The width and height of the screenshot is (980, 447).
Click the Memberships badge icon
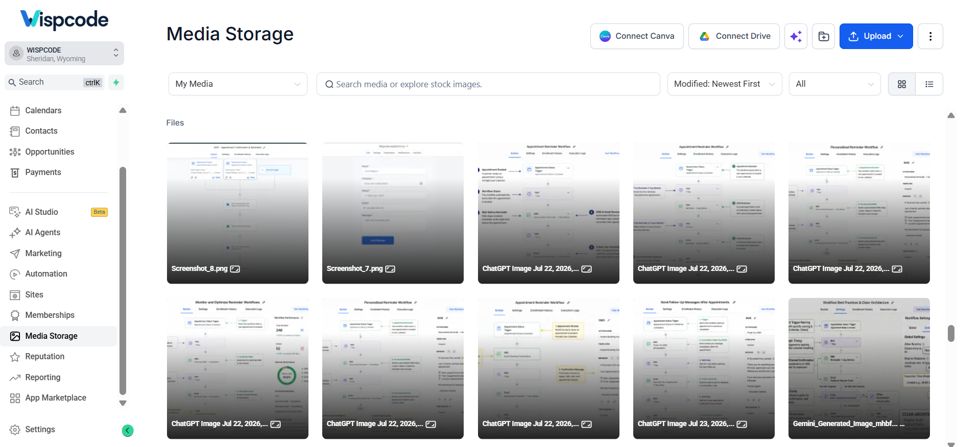tap(15, 315)
